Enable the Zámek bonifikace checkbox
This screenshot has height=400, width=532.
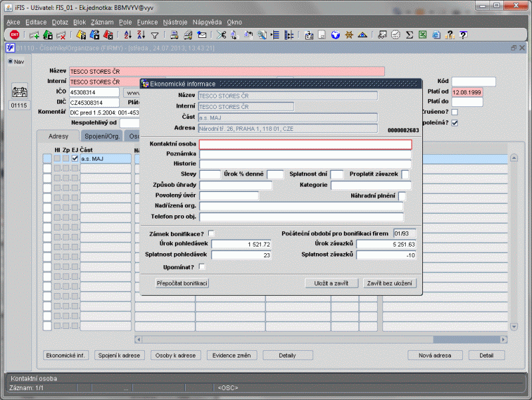tap(211, 233)
